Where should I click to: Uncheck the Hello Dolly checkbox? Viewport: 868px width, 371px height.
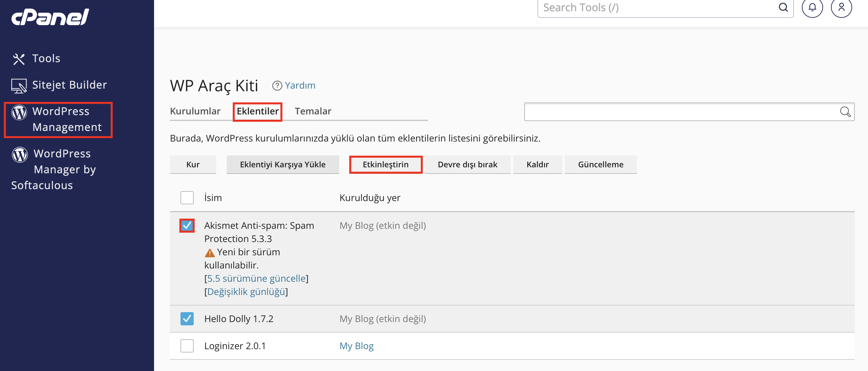tap(187, 318)
